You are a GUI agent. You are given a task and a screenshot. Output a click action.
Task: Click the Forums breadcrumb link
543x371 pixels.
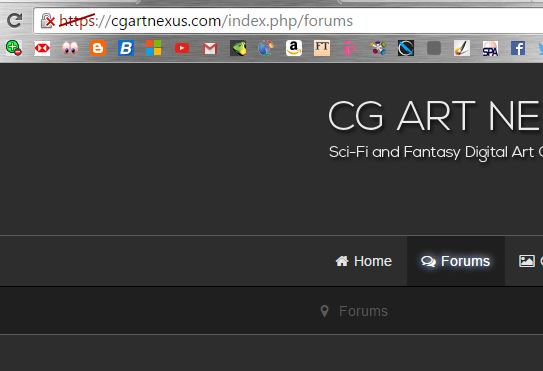[363, 311]
